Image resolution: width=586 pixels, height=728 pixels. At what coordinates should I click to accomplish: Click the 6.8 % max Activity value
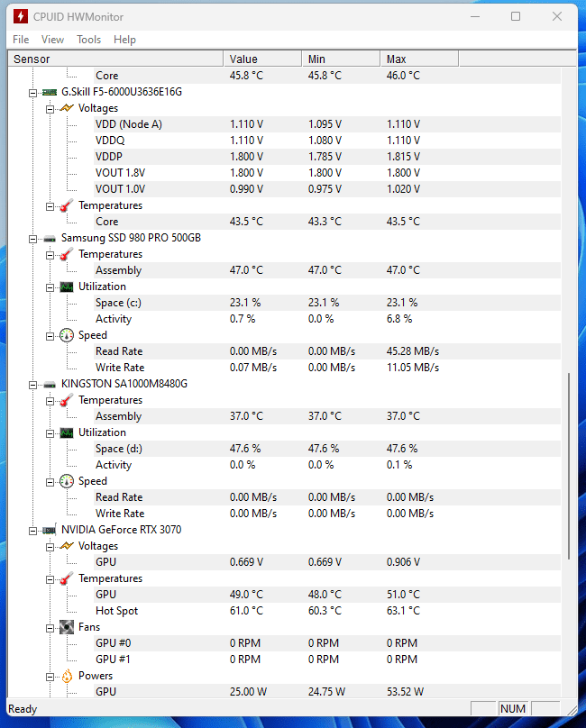pos(399,319)
